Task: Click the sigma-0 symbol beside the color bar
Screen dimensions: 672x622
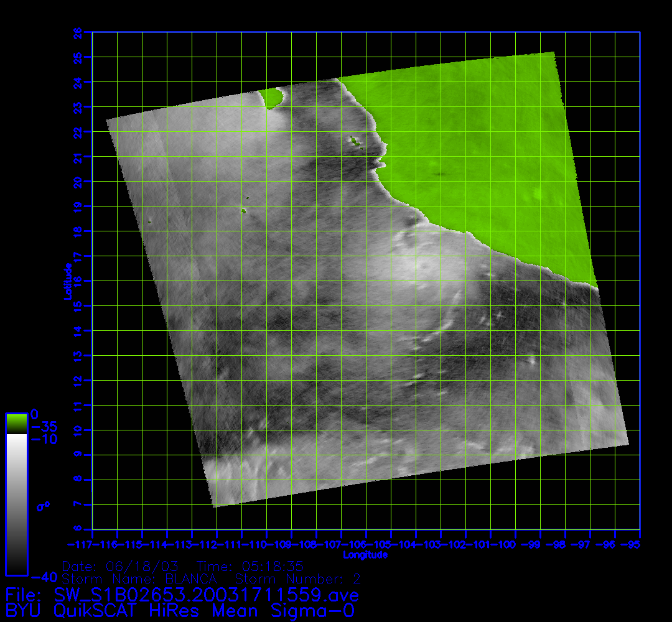Action: (43, 506)
